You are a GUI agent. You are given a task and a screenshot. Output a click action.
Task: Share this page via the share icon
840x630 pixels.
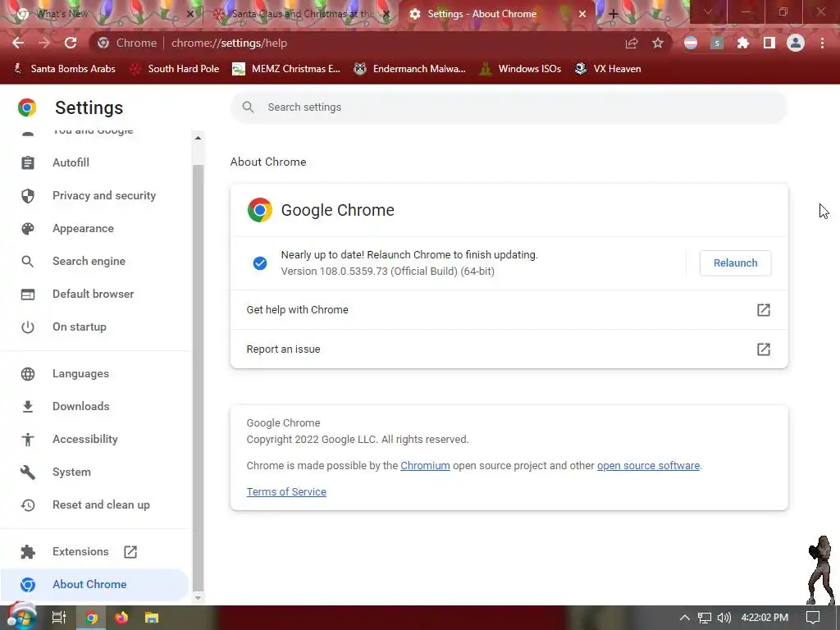pos(632,43)
